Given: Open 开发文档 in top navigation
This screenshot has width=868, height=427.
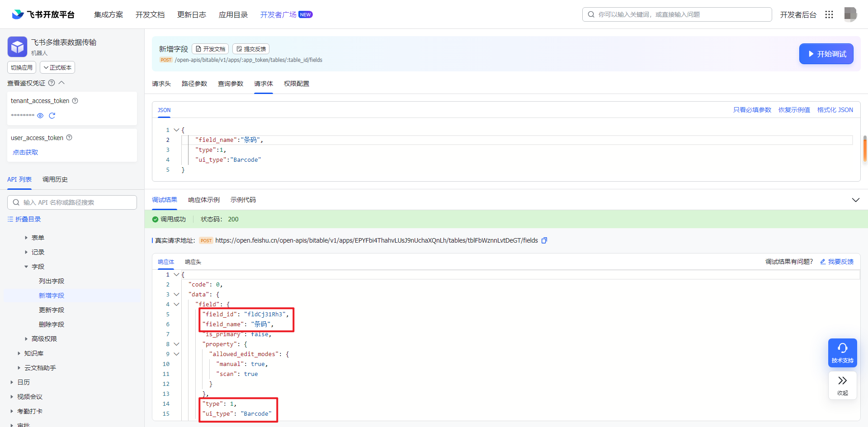Looking at the screenshot, I should (150, 14).
